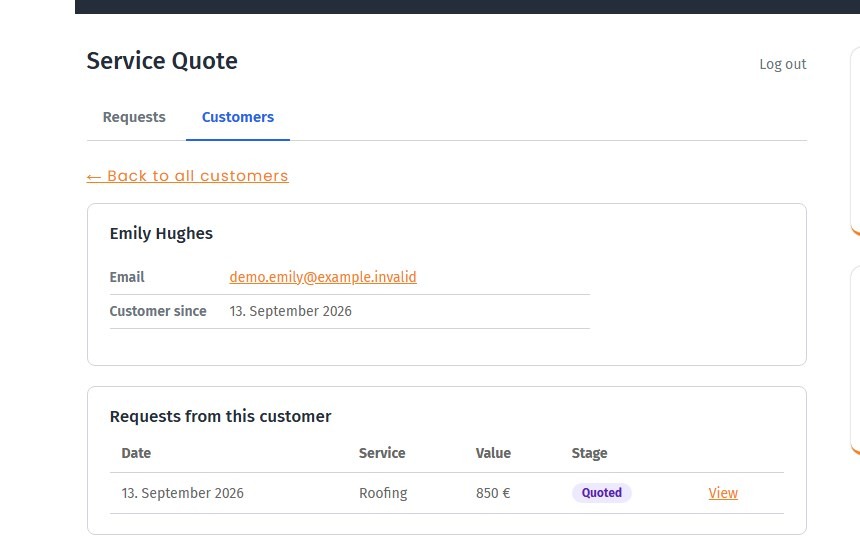Open email demo.emily@example.invalid
The width and height of the screenshot is (860, 540).
pos(322,277)
